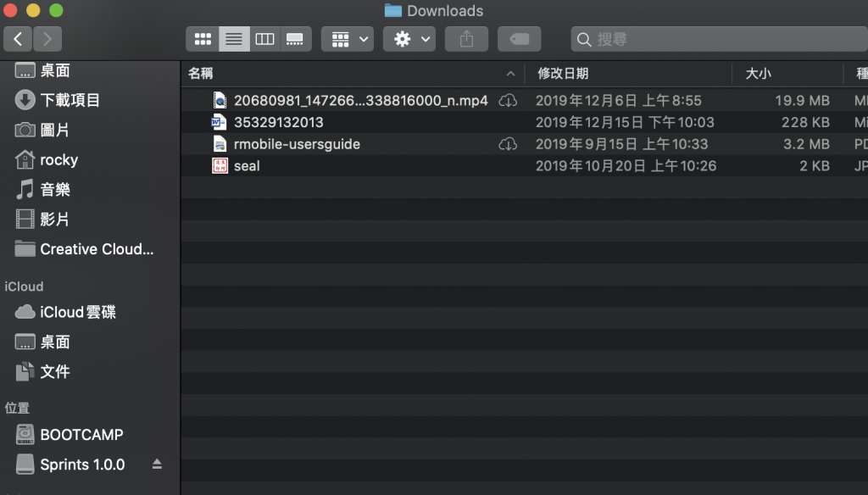Go back with the left chevron button
This screenshot has height=495, width=868.
18,39
